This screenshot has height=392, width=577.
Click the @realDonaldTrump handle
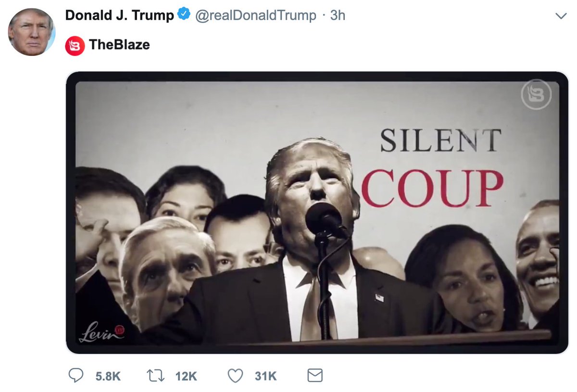point(255,15)
